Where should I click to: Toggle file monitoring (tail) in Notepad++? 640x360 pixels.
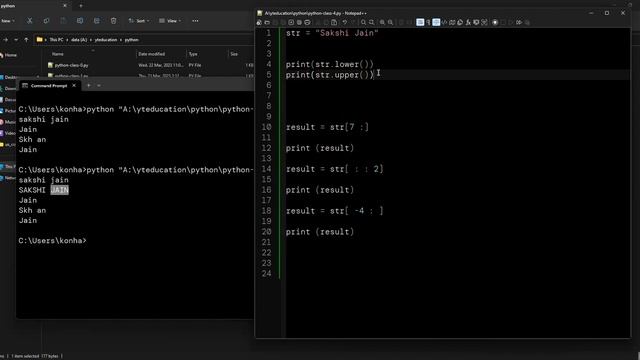click(484, 22)
